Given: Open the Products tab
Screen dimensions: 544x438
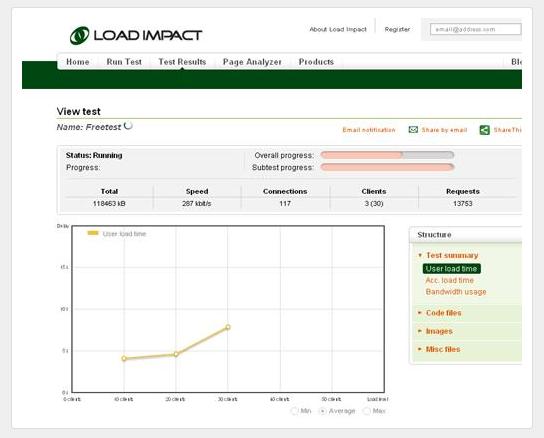Looking at the screenshot, I should (x=316, y=62).
